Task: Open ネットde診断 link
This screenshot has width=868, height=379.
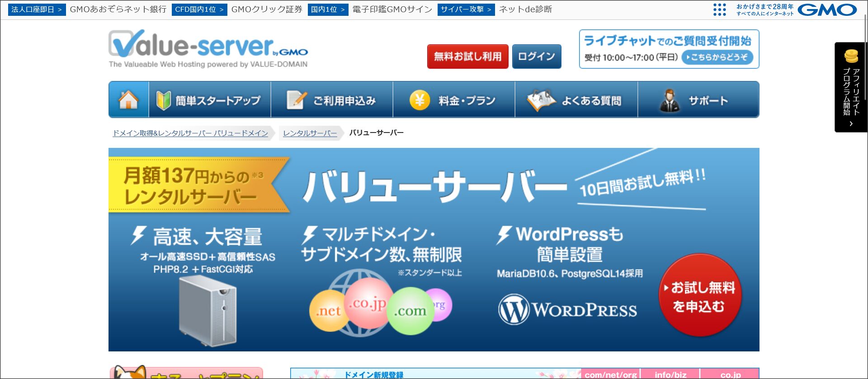Action: [x=525, y=9]
